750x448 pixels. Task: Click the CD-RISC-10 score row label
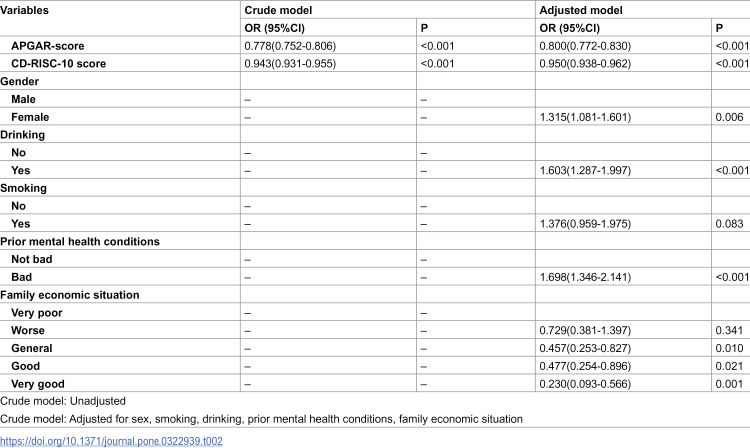[x=58, y=64]
